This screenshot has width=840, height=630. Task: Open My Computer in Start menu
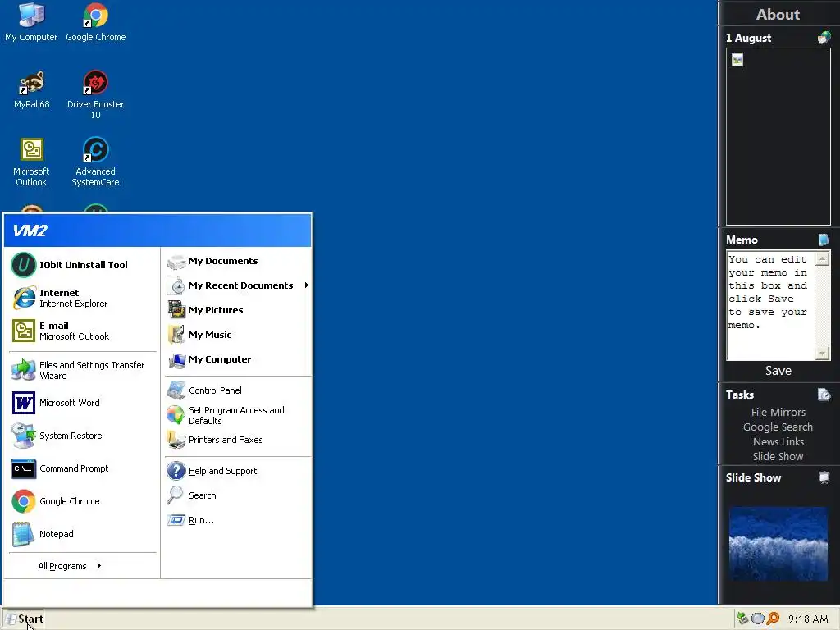tap(237, 359)
